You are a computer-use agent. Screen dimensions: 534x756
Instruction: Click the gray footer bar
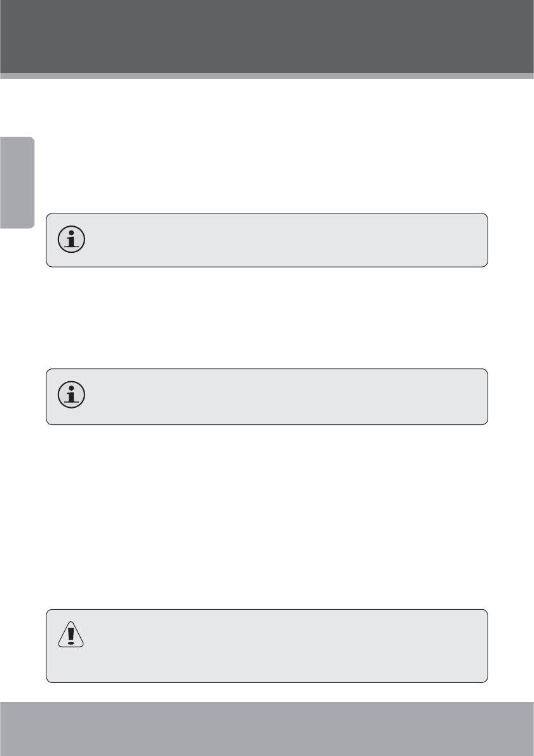point(267,729)
